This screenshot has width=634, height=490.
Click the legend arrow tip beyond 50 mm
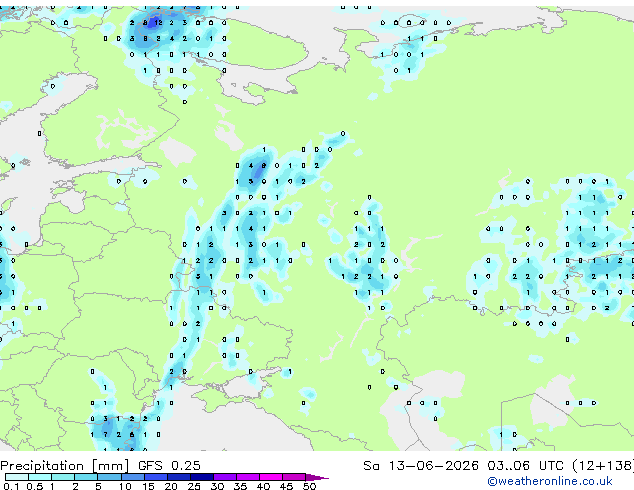[317, 477]
